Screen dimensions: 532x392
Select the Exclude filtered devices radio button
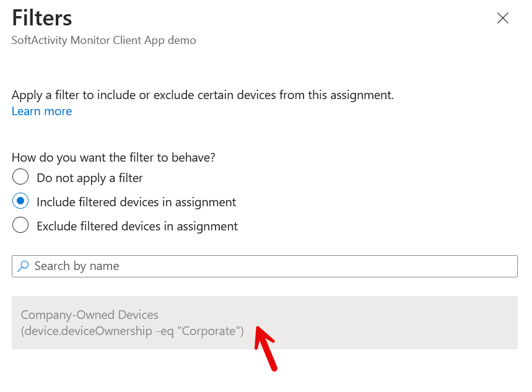coord(20,225)
